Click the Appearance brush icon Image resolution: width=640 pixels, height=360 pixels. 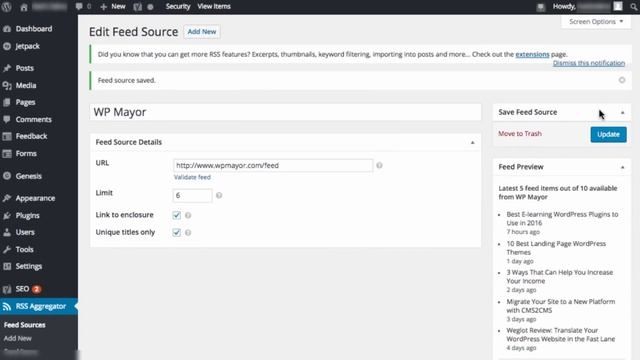[x=7, y=198]
